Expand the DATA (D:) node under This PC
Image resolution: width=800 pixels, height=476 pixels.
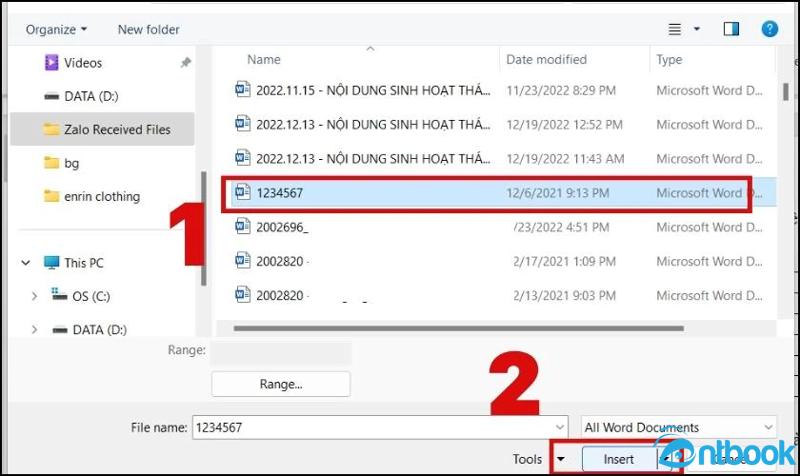click(34, 330)
